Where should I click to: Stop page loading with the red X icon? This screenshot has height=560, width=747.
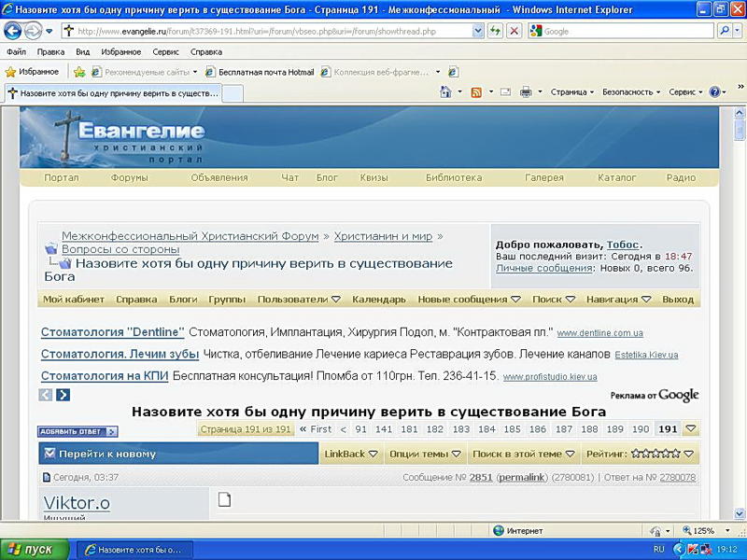coord(514,31)
